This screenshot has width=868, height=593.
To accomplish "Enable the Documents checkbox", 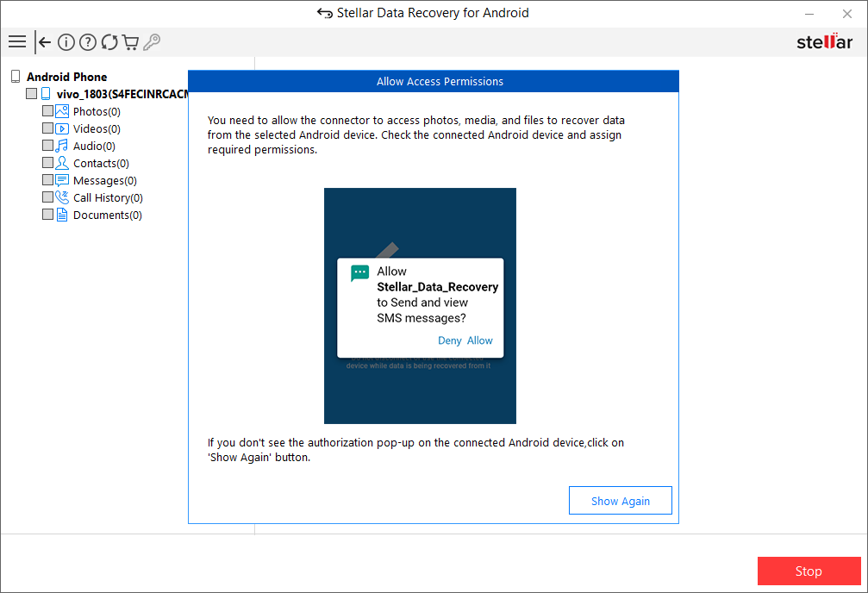I will pyautogui.click(x=48, y=215).
